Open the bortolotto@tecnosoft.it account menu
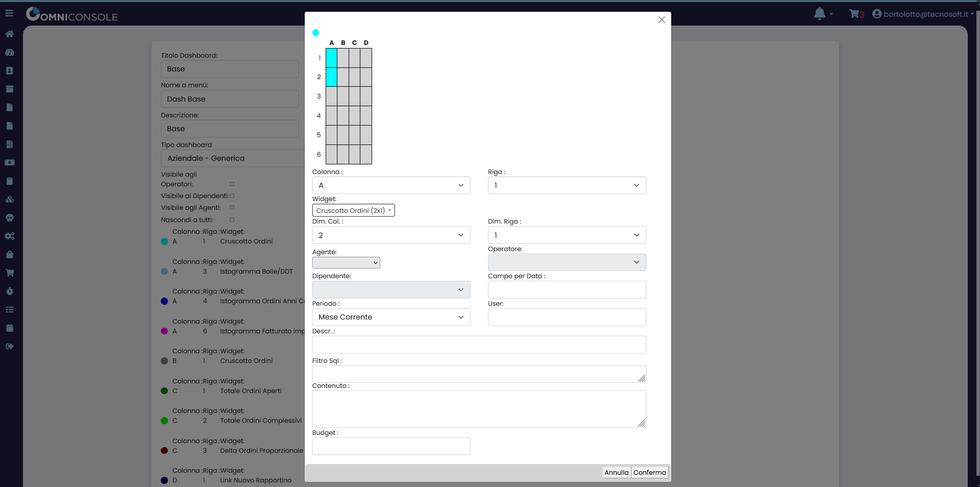This screenshot has height=487, width=980. point(924,14)
